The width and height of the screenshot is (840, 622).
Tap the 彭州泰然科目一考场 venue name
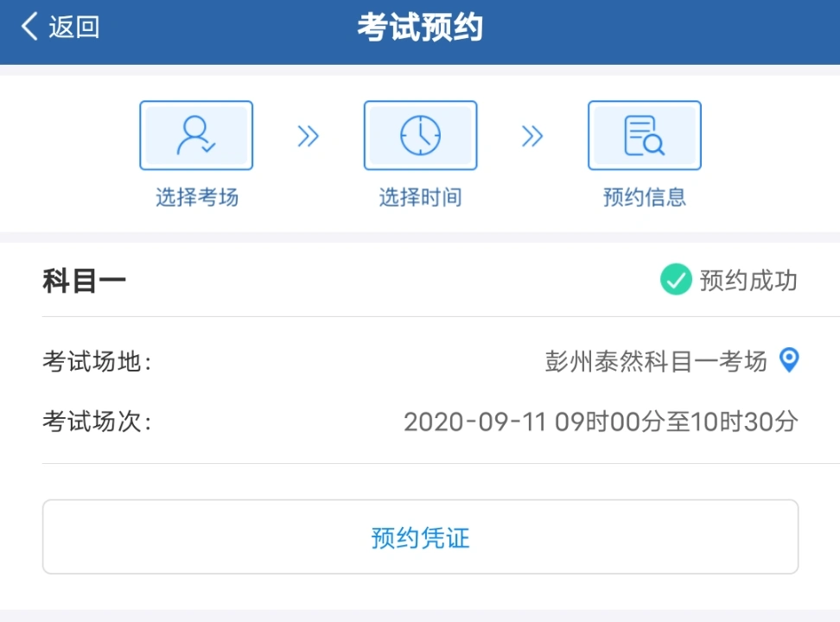point(656,361)
